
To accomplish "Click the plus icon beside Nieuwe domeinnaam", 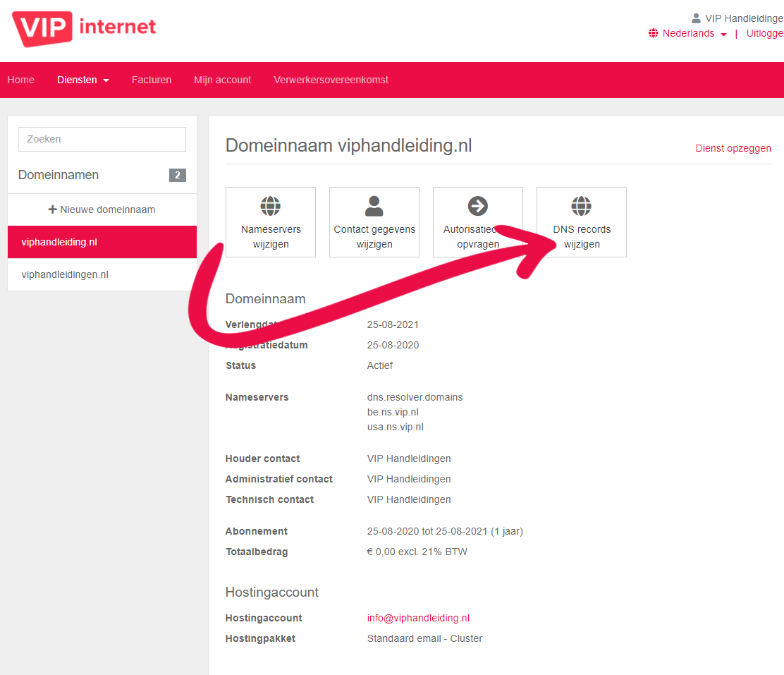I will (x=52, y=209).
